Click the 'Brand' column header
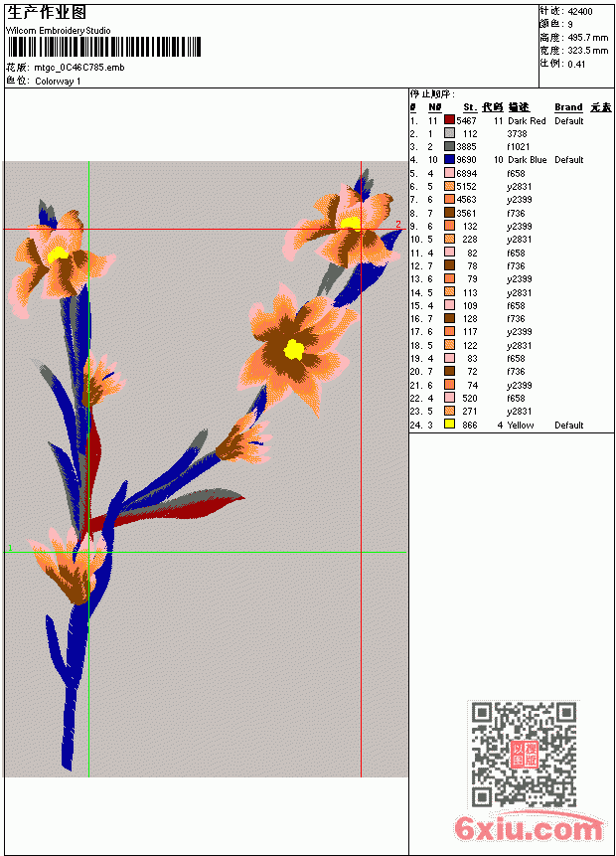Viewport: 616px width, 856px height. 568,107
